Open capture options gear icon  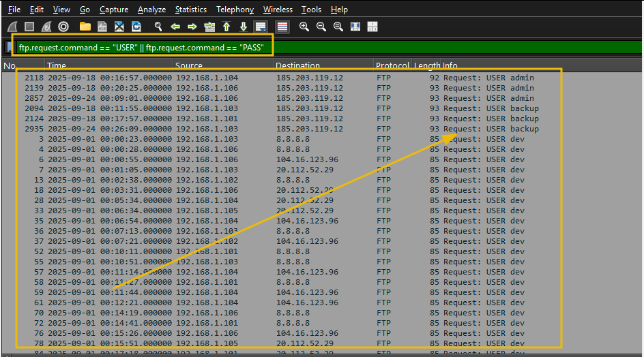(63, 27)
